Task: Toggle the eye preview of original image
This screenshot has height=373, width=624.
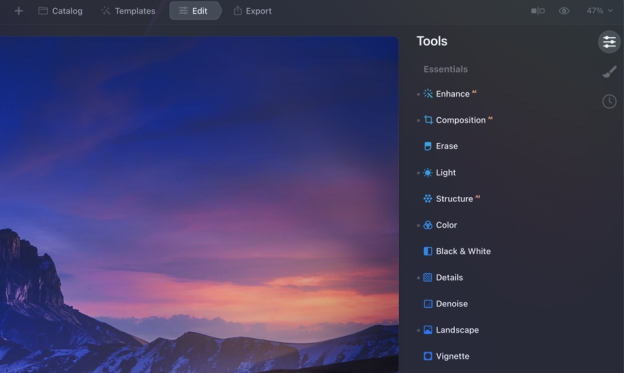Action: [564, 11]
